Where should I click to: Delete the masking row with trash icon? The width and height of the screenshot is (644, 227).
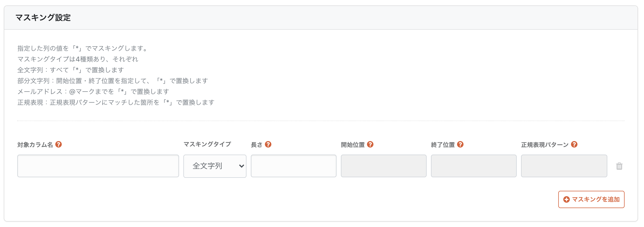click(619, 166)
